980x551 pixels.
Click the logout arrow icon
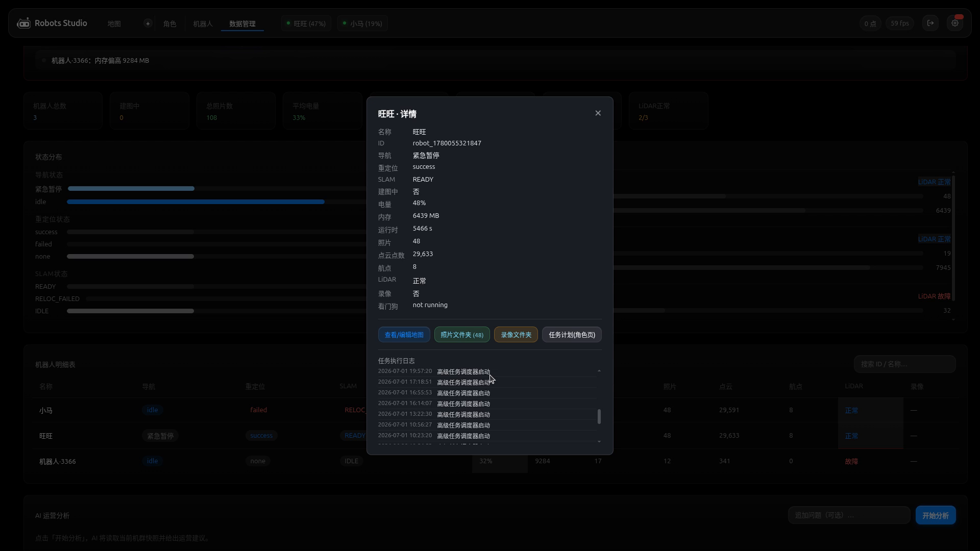coord(930,23)
